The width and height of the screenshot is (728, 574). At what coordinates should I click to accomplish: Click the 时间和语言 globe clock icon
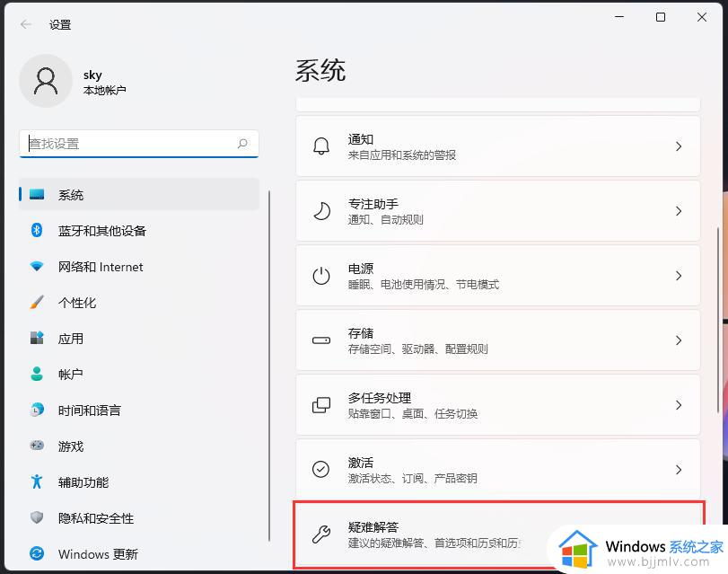[37, 410]
